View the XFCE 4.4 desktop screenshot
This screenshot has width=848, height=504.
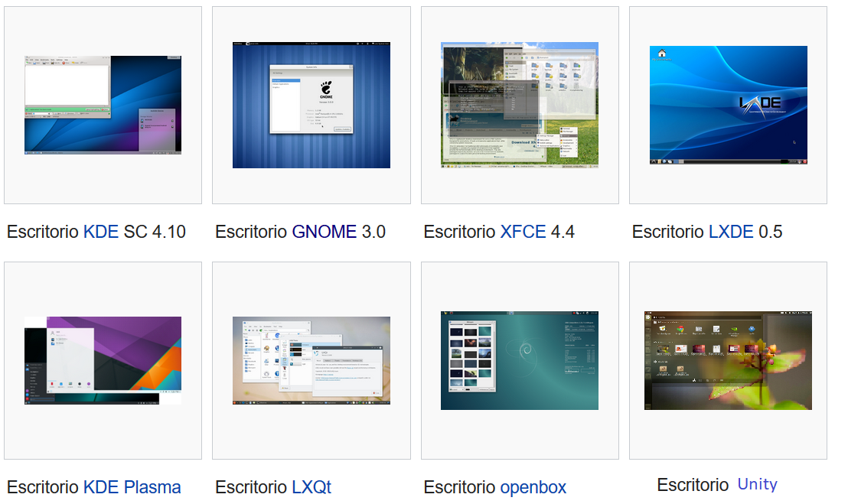pos(519,105)
